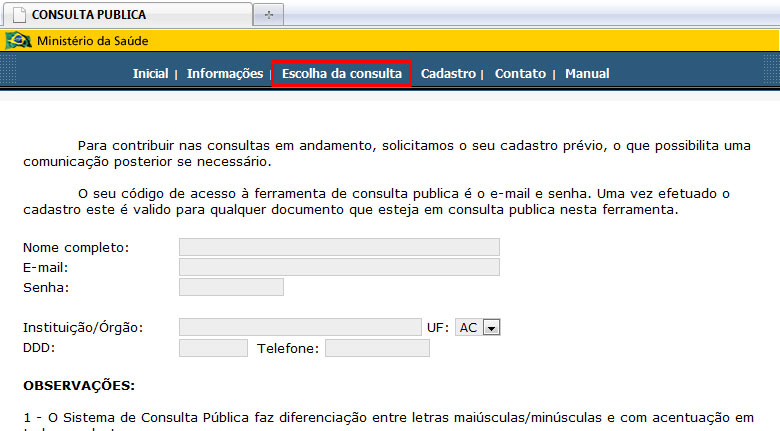
Task: Focus the Senha password field
Action: (231, 287)
